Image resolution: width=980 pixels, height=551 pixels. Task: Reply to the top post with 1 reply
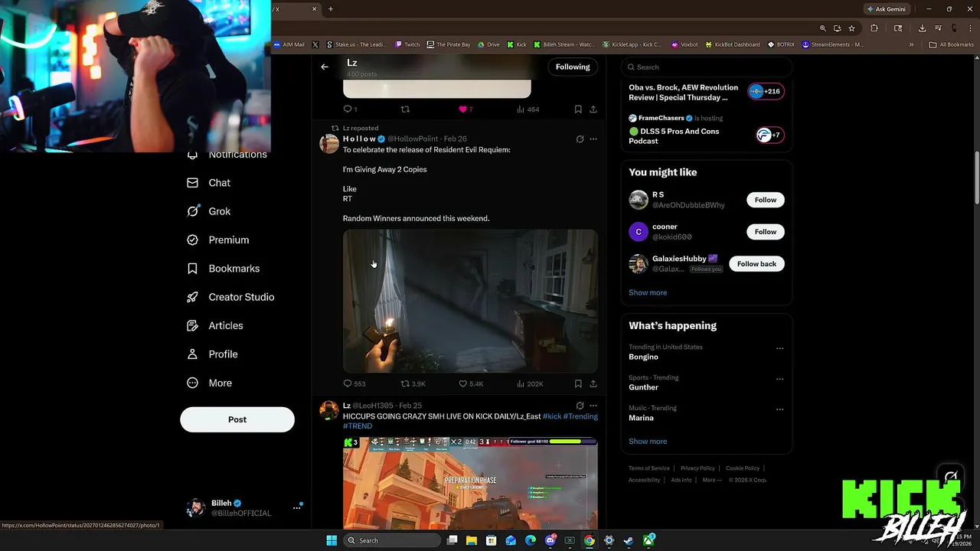pos(350,109)
